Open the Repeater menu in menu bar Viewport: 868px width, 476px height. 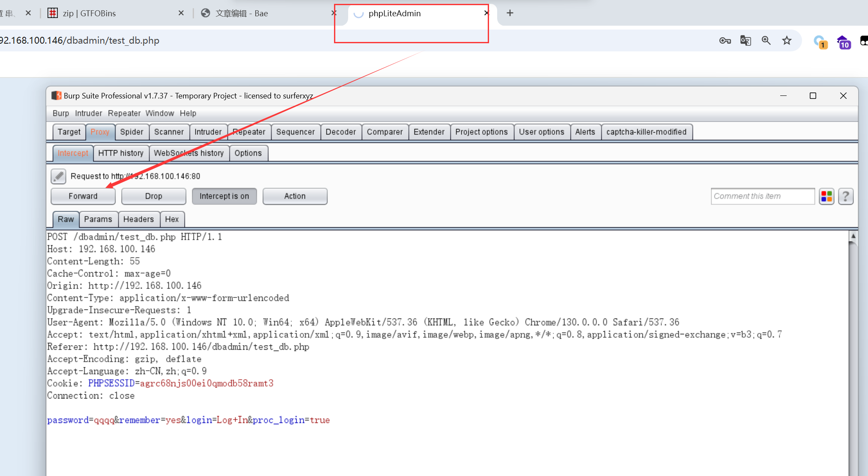click(124, 113)
